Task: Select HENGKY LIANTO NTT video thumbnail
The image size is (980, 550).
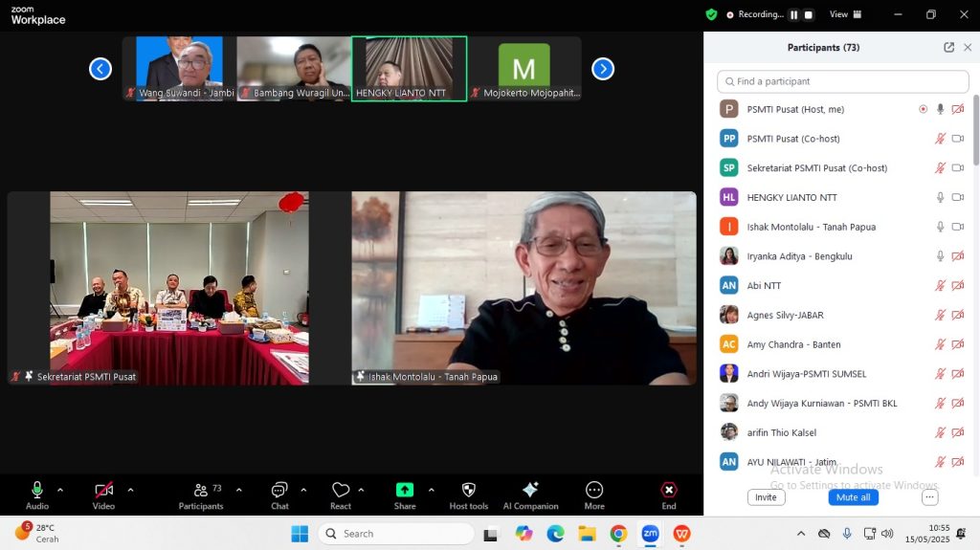Action: pos(410,68)
